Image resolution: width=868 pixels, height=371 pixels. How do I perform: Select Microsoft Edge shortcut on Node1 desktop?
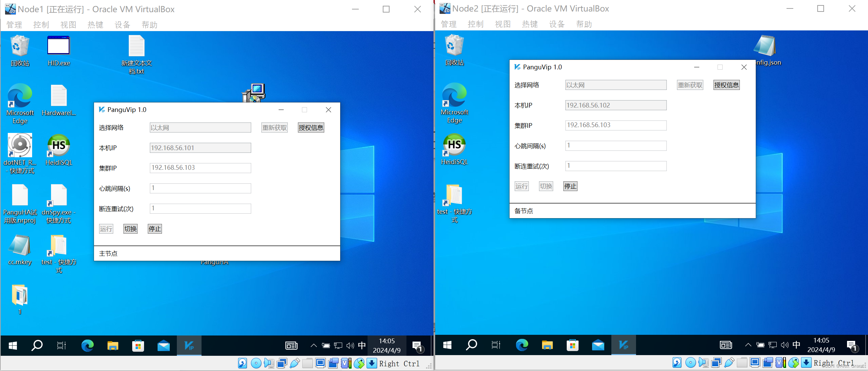click(20, 103)
